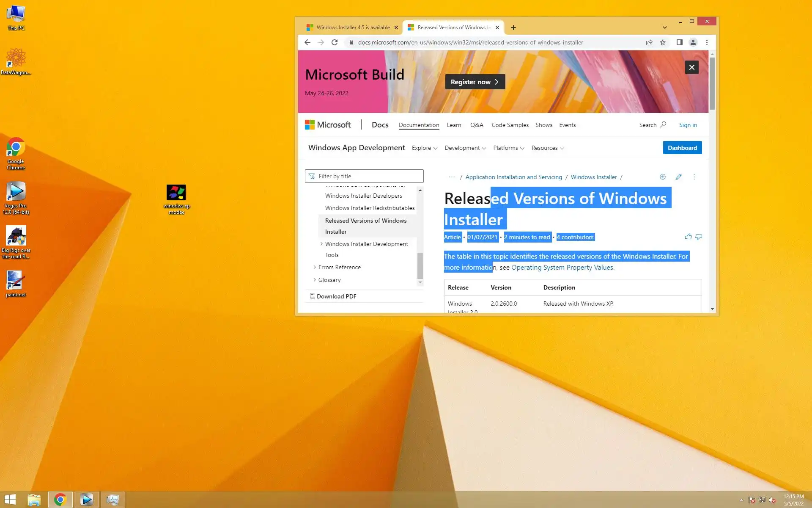Open the Chrome profile avatar icon
The image size is (812, 508).
693,42
